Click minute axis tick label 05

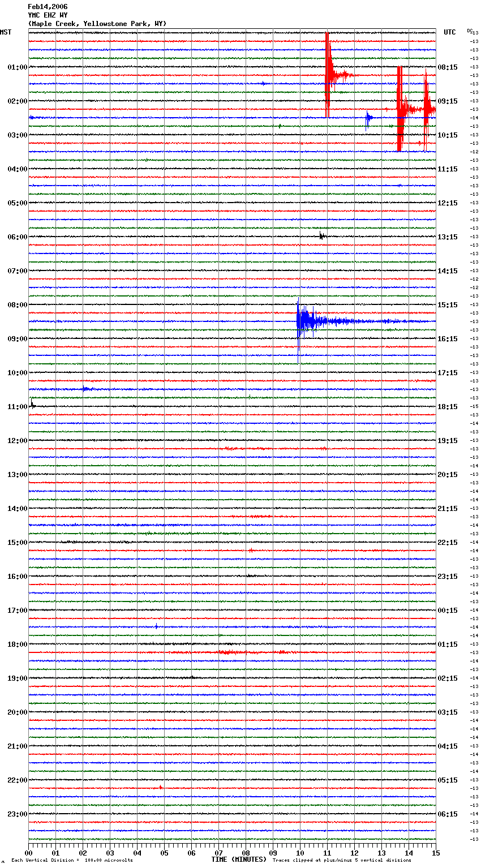click(x=164, y=853)
